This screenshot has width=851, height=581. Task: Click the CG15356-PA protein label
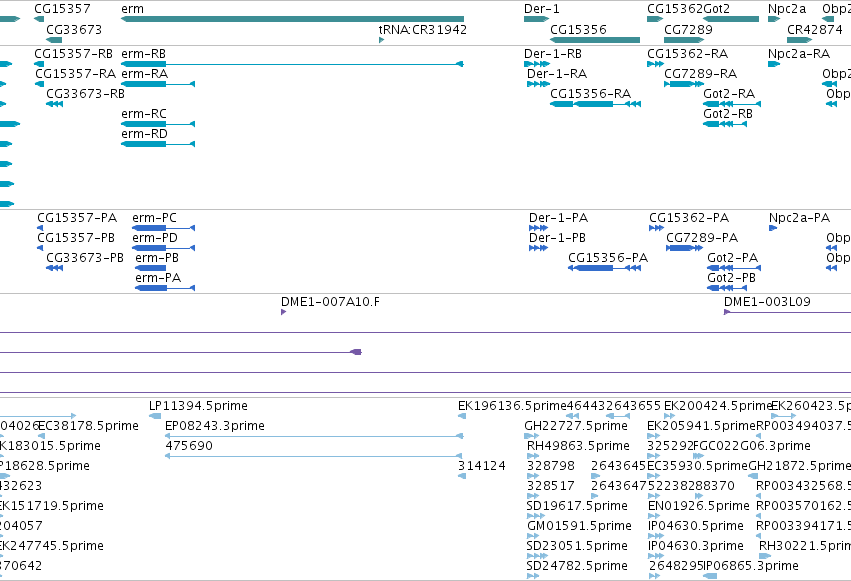608,258
